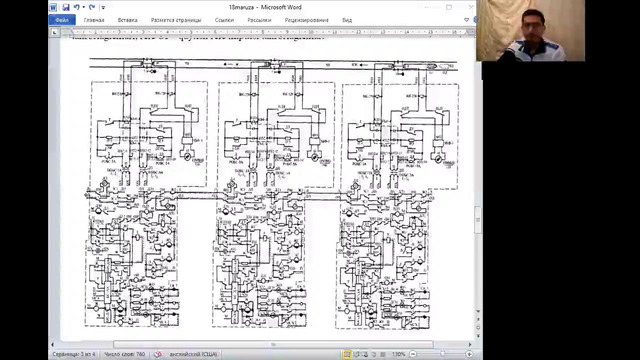Screen dimensions: 640x360
Task: Open the Разметка страницы tab
Action: (176, 20)
